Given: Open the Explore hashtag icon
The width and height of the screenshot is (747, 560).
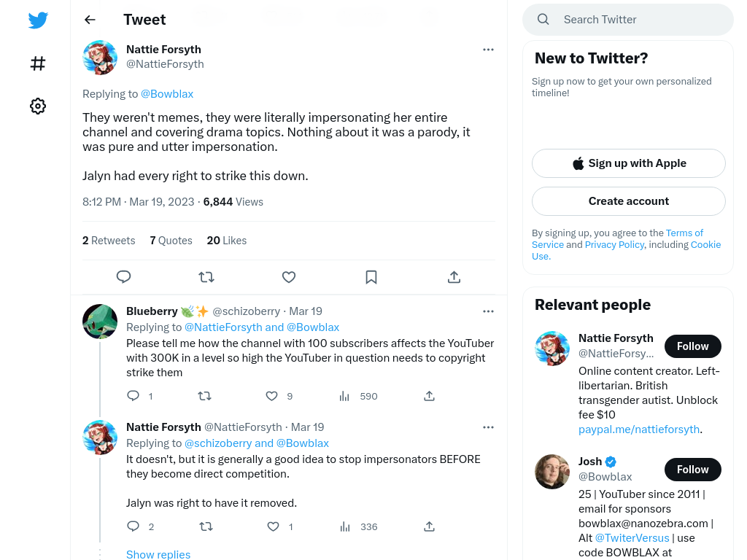Looking at the screenshot, I should (x=38, y=63).
